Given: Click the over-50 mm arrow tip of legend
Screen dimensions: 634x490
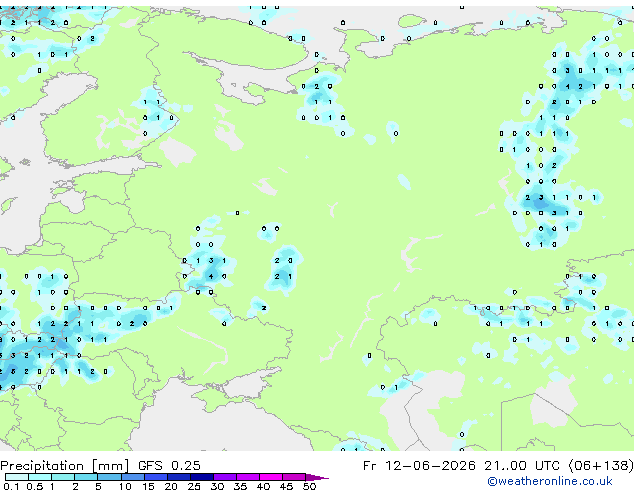Looking at the screenshot, I should pos(317,477).
